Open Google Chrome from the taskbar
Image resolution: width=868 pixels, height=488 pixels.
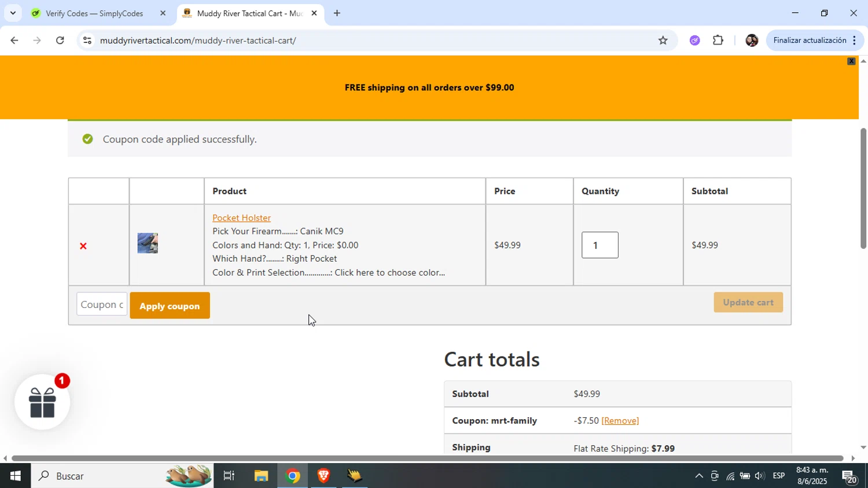click(x=293, y=476)
